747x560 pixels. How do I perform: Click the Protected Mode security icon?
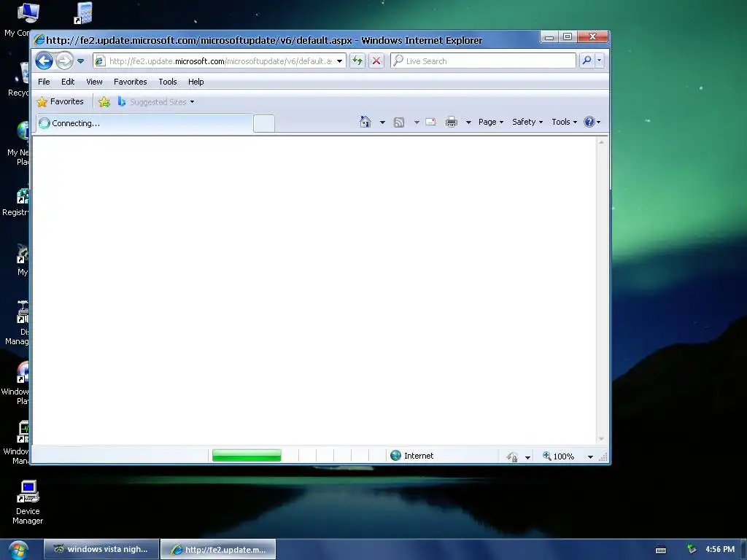point(512,456)
